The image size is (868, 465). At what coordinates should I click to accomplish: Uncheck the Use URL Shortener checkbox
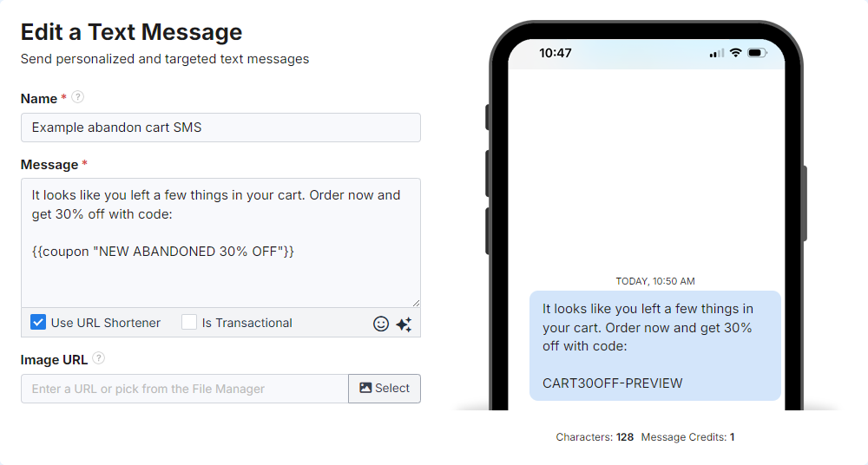(38, 323)
